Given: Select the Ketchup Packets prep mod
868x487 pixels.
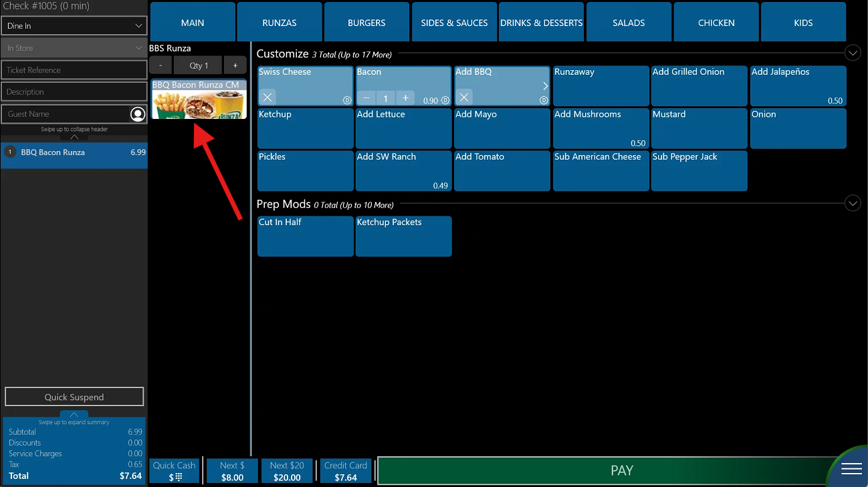Looking at the screenshot, I should 404,236.
